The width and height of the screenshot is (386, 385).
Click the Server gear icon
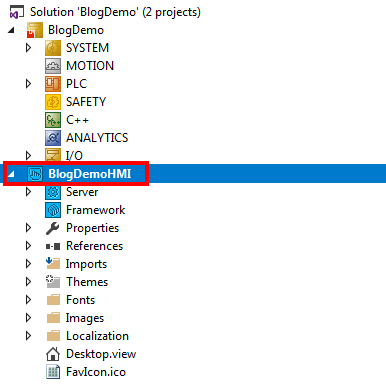point(53,192)
